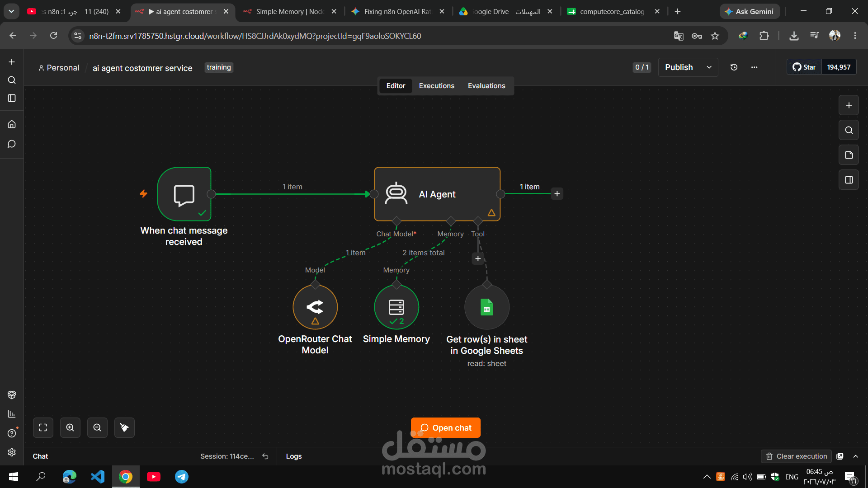The image size is (868, 488).
Task: Open the workflow three-dot menu
Action: pyautogui.click(x=754, y=67)
